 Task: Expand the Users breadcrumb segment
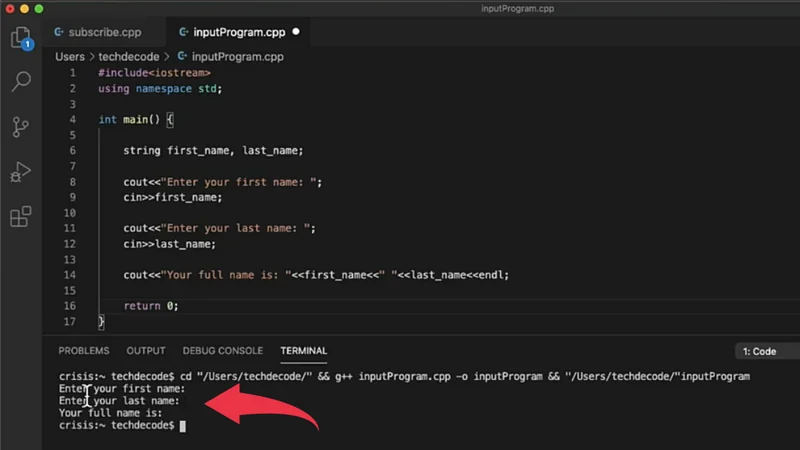pyautogui.click(x=70, y=57)
